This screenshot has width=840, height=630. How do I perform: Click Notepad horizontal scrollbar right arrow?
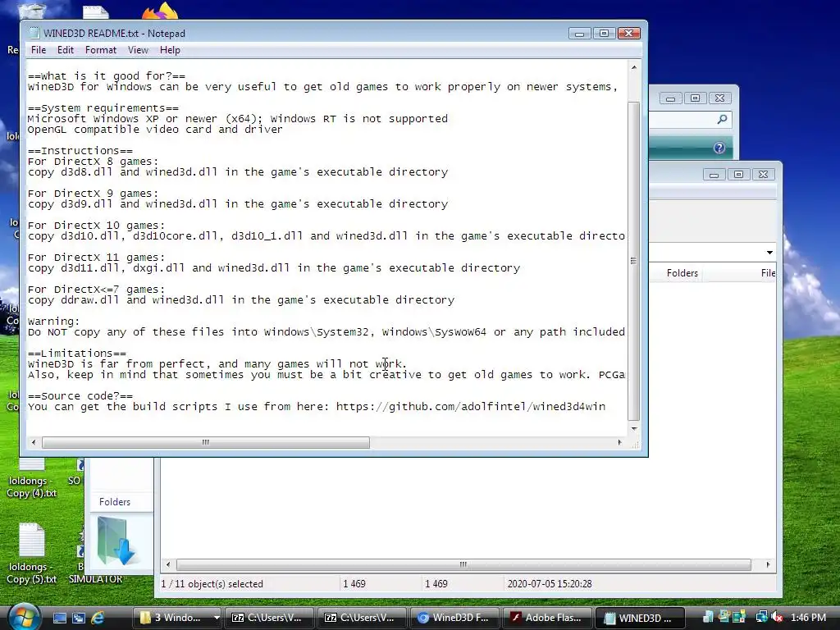tap(620, 442)
